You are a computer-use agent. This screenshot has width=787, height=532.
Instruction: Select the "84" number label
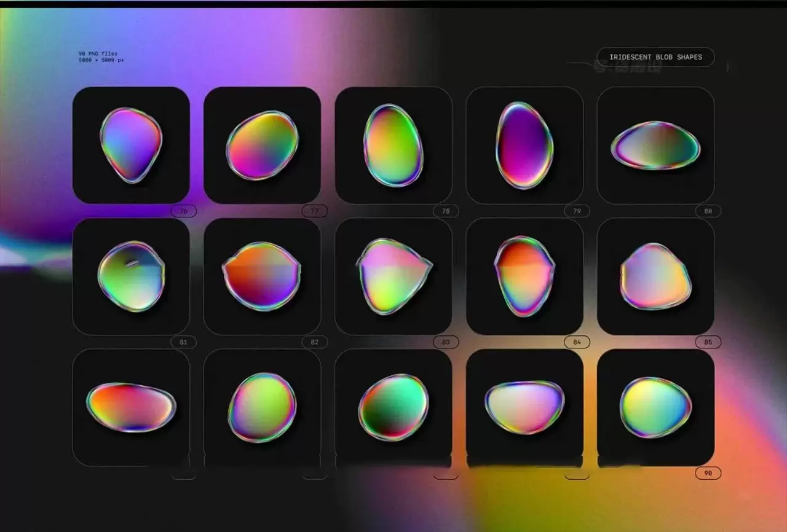(577, 342)
